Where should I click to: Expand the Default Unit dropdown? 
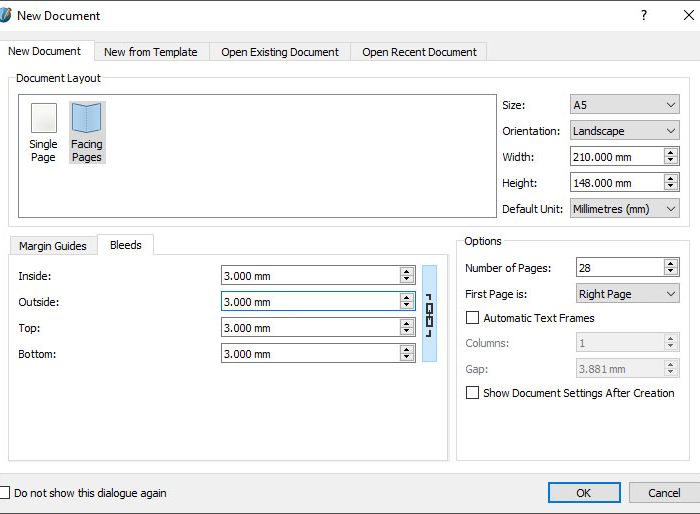[x=624, y=209]
